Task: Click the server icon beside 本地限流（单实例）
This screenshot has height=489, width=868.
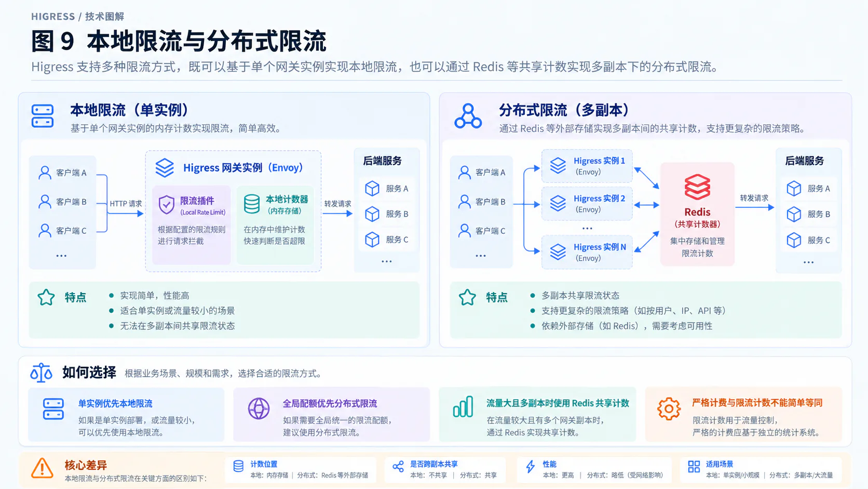Action: click(43, 116)
